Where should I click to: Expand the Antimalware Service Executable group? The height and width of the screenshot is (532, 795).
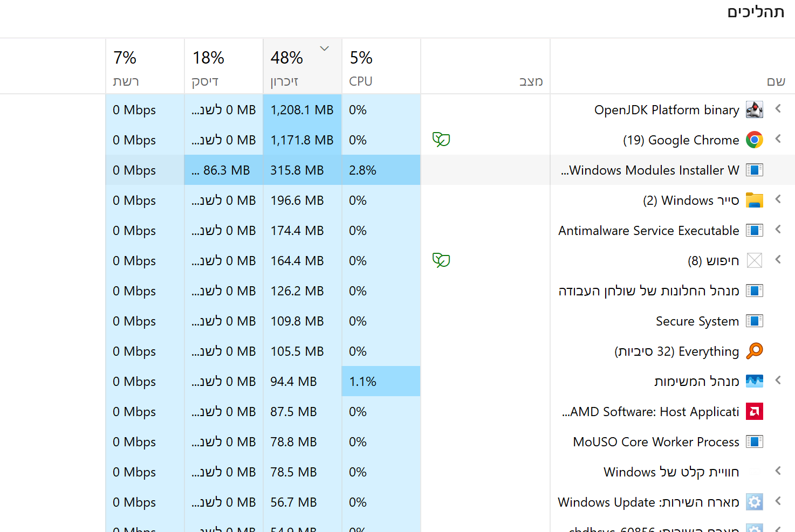[778, 230]
